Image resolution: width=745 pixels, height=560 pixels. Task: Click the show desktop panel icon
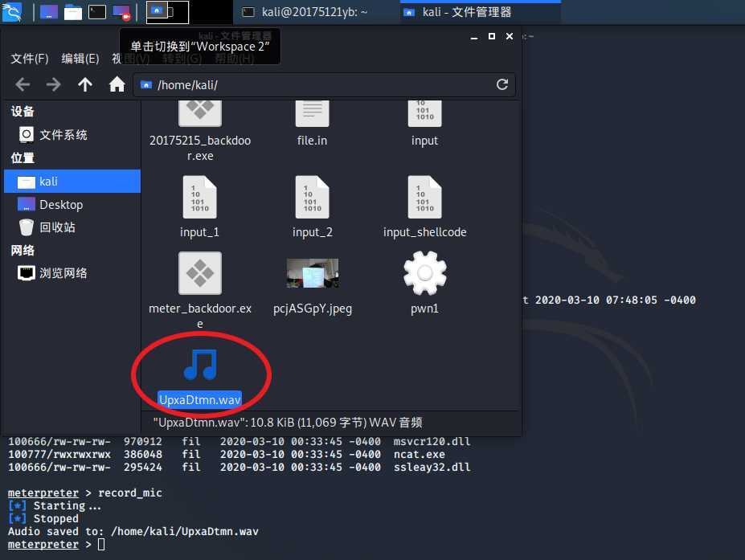[48, 12]
